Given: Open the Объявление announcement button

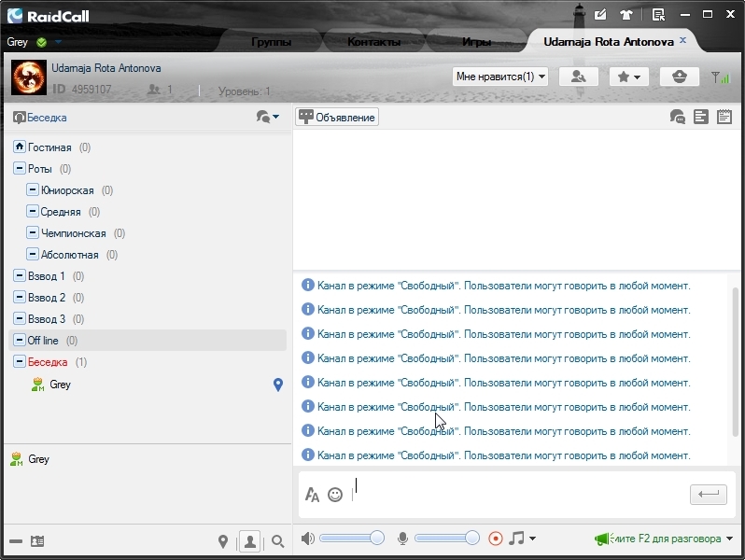Looking at the screenshot, I should coord(337,117).
